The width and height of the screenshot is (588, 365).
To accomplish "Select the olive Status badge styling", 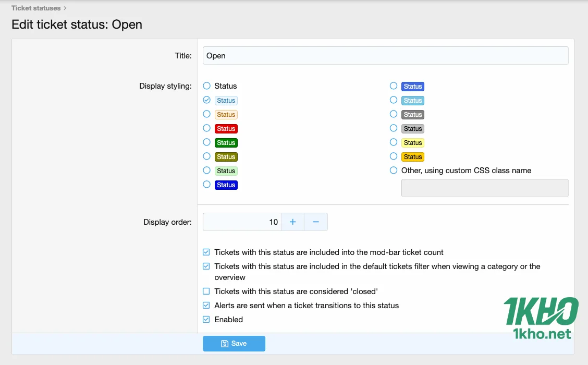I will coord(206,156).
